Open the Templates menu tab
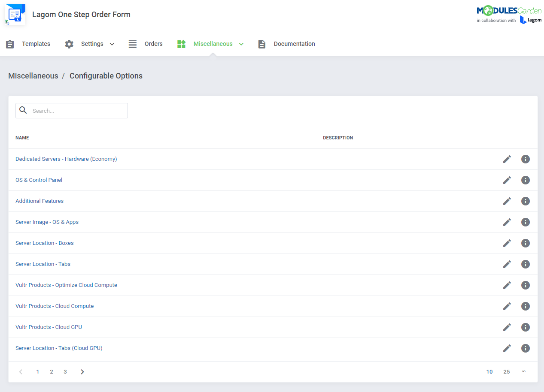 tap(28, 44)
